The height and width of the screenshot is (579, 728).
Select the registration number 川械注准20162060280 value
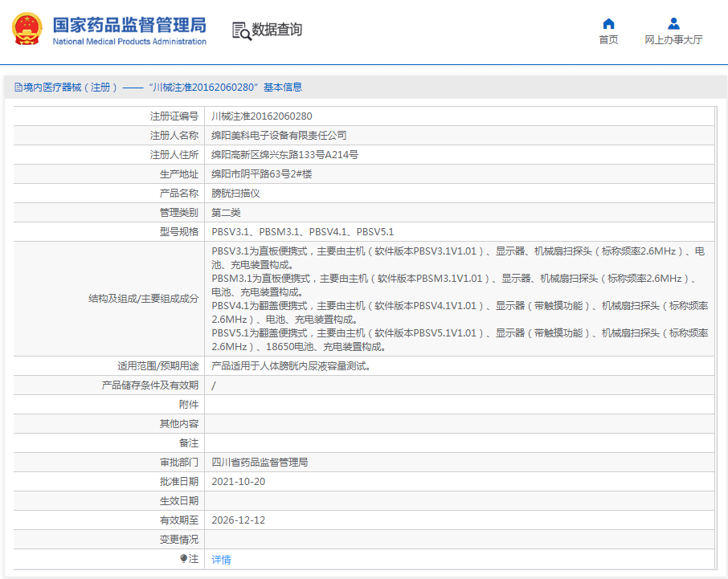click(261, 116)
